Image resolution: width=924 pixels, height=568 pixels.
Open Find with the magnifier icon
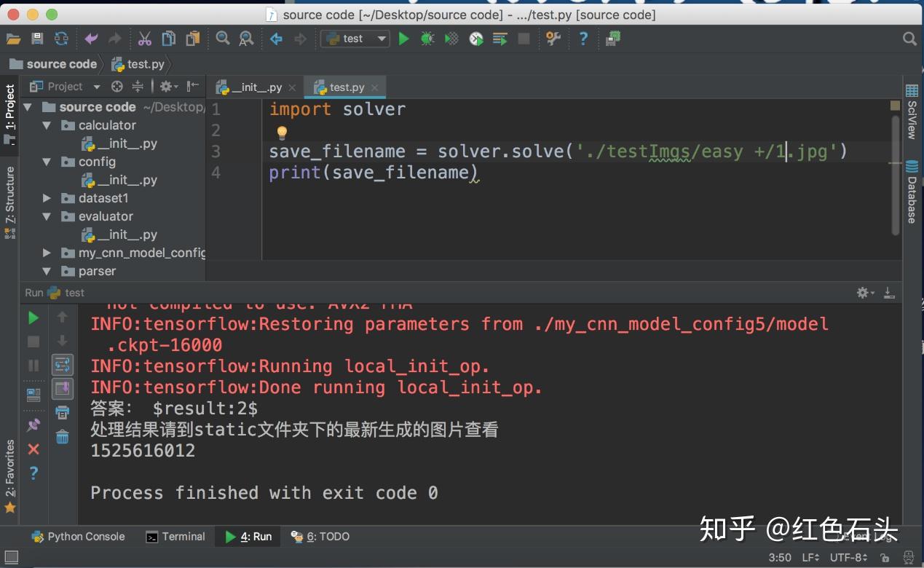pos(223,38)
